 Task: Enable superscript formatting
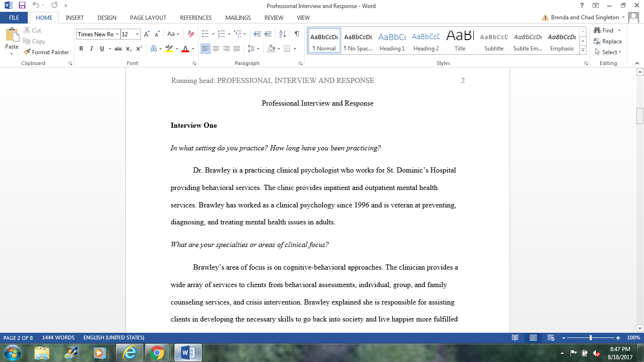pyautogui.click(x=138, y=49)
